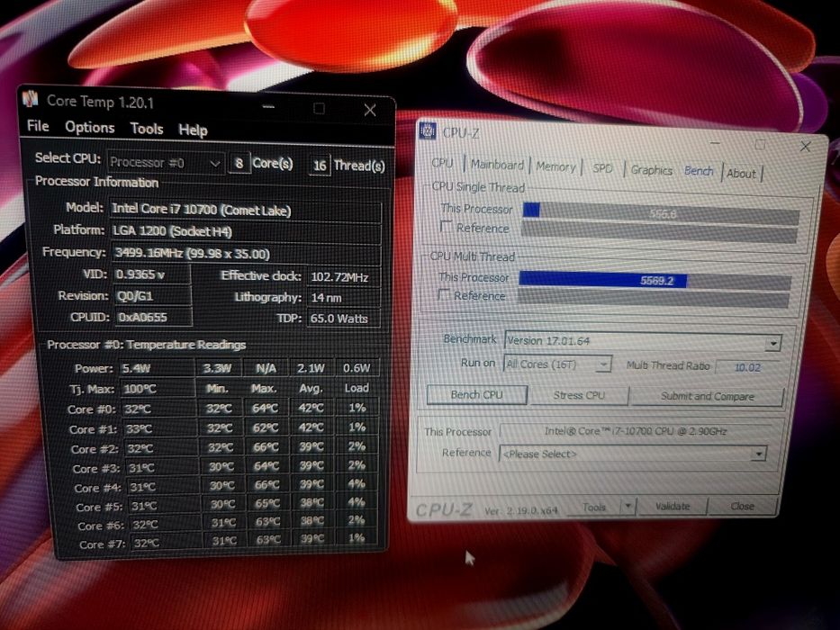Screen dimensions: 840x630
Task: Switch to the SPD tab in CPU-Z
Action: [602, 168]
